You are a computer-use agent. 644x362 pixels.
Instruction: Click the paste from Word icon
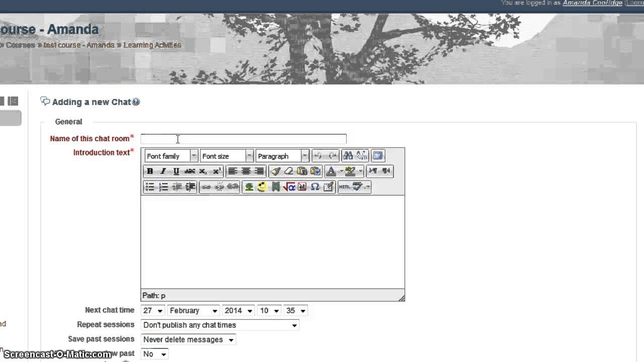[x=315, y=171]
